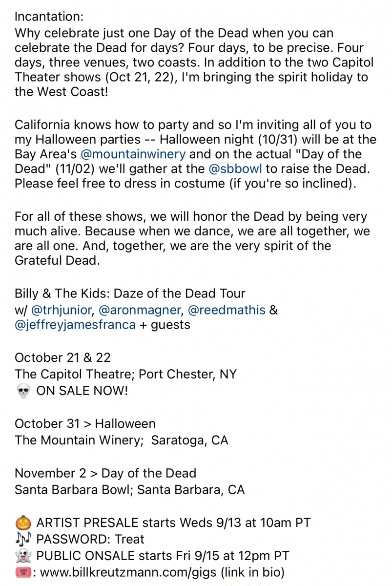Click the 'October 31 > Halloween' line

coord(85,424)
